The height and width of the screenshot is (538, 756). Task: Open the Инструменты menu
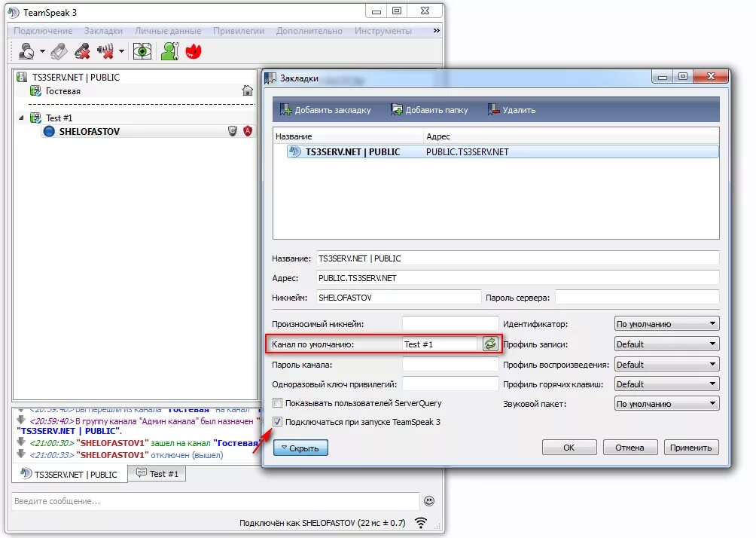click(383, 31)
